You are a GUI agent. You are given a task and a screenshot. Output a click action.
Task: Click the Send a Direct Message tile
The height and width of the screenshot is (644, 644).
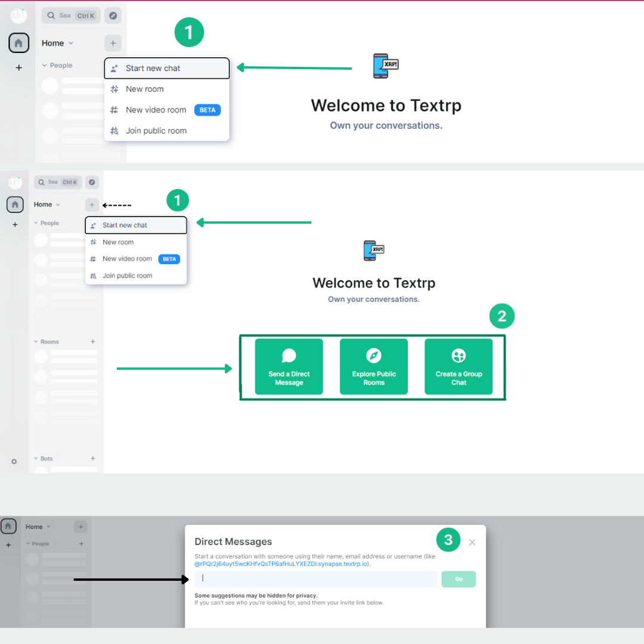pos(289,366)
